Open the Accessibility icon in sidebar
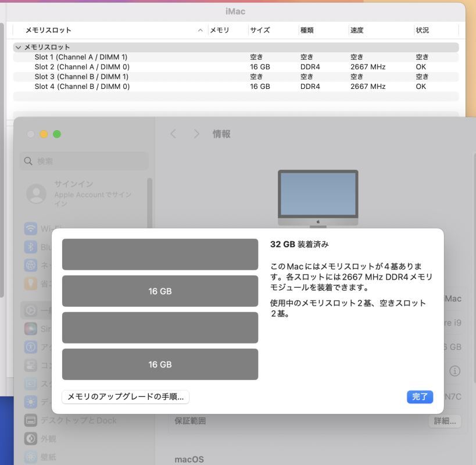The height and width of the screenshot is (465, 476). click(x=31, y=347)
